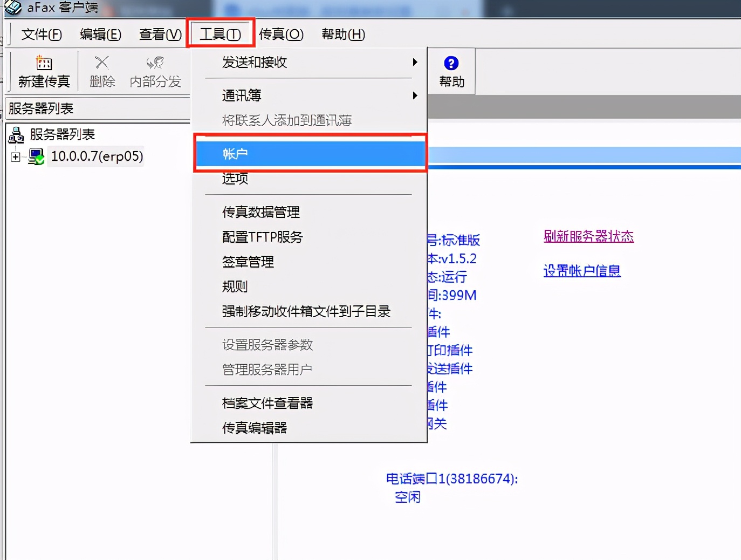The image size is (741, 560).
Task: Launch 传真编辑器 from the menu
Action: (309, 428)
